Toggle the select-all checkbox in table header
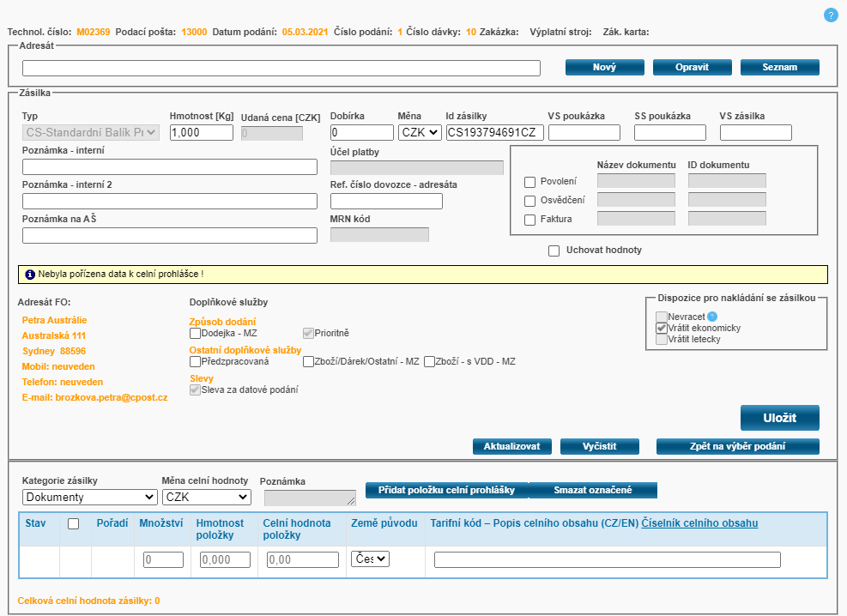 click(74, 524)
